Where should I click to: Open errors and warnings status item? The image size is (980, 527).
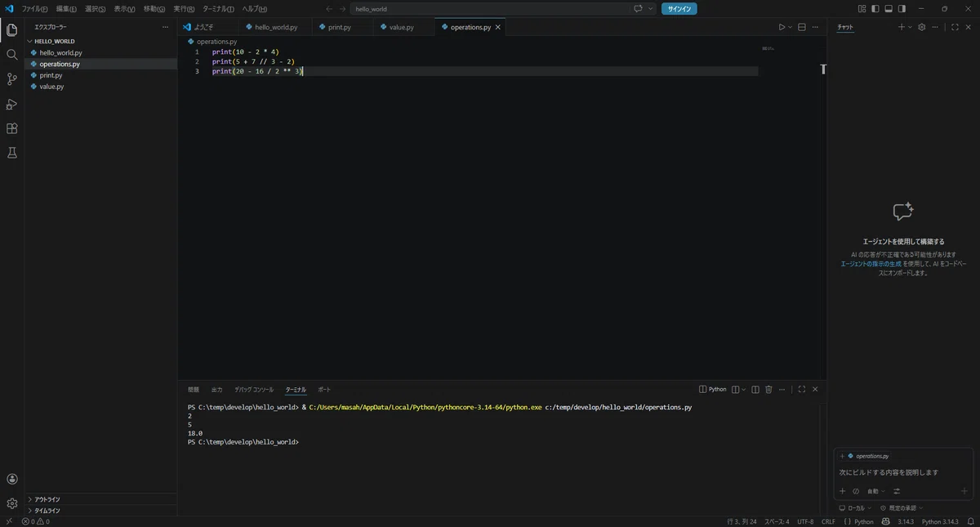click(x=36, y=521)
